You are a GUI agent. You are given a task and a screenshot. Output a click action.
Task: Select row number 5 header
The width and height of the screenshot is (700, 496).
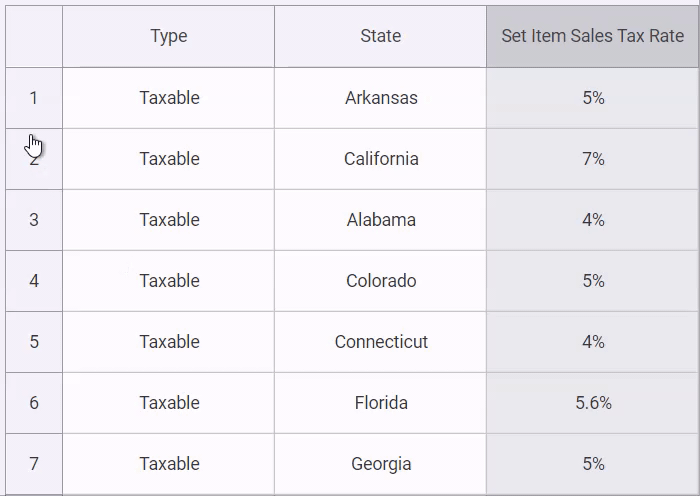(x=34, y=342)
